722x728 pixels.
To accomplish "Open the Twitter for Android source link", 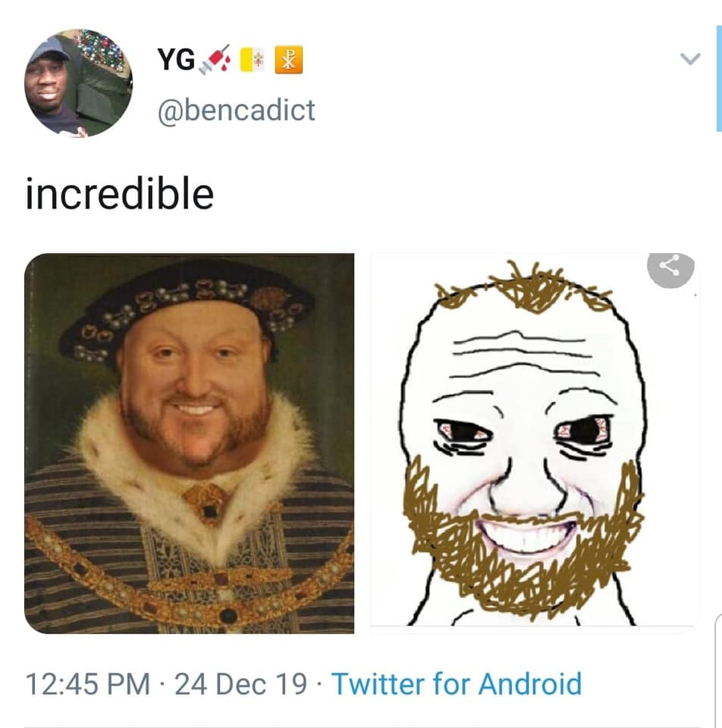I will (x=457, y=683).
